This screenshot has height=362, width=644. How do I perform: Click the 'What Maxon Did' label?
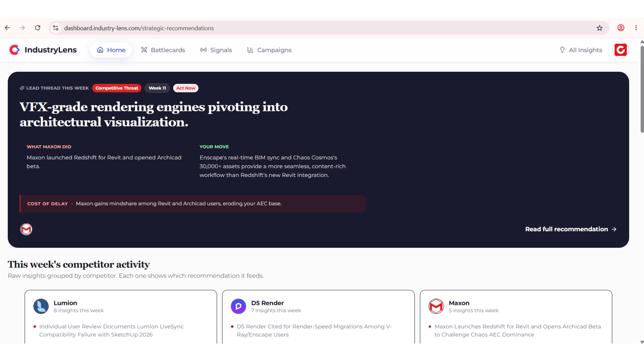(49, 147)
